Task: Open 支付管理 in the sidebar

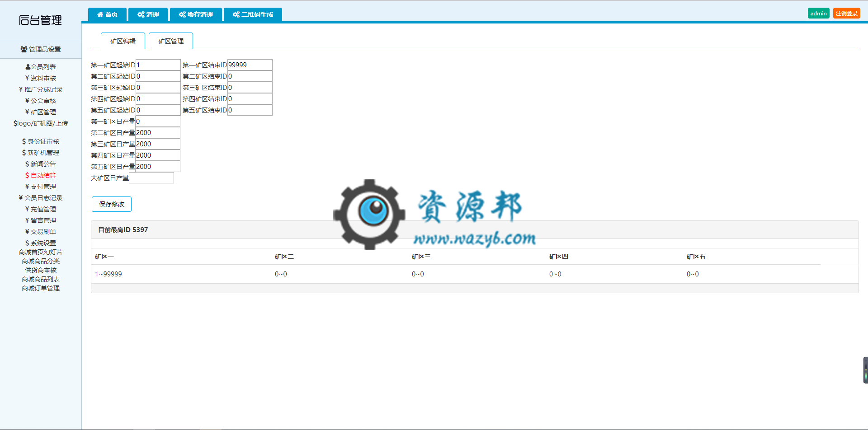Action: point(41,187)
